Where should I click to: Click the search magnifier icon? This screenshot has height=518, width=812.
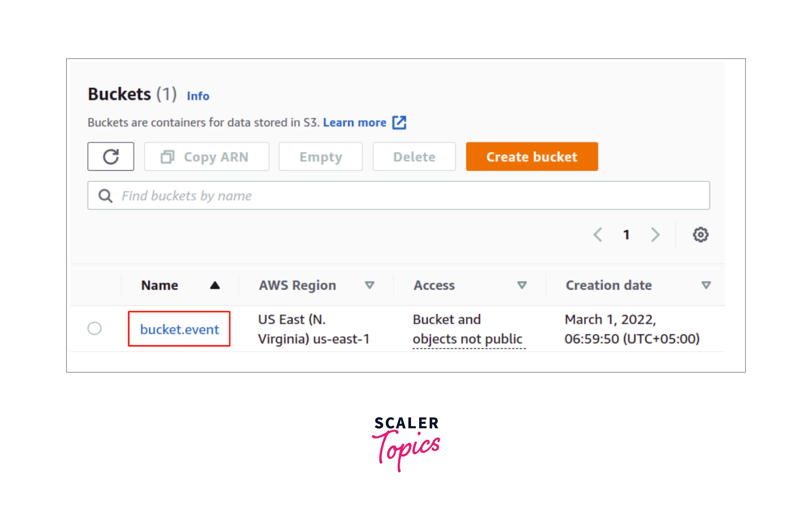coord(106,195)
